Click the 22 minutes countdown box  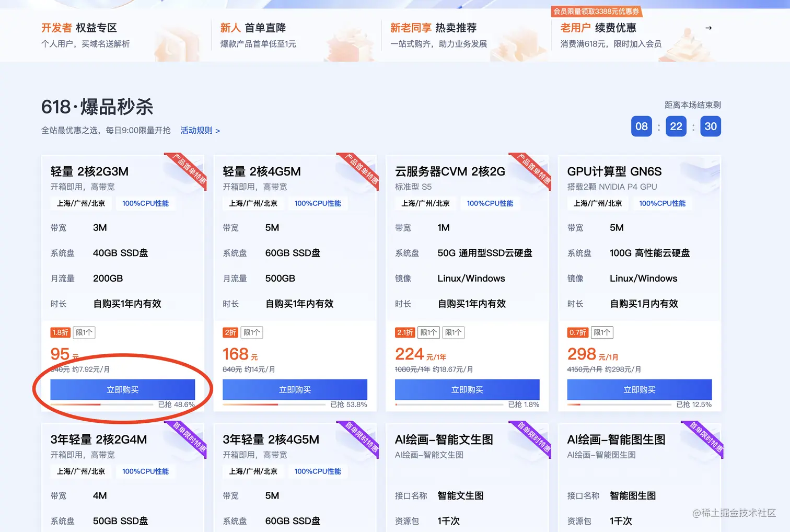point(676,126)
